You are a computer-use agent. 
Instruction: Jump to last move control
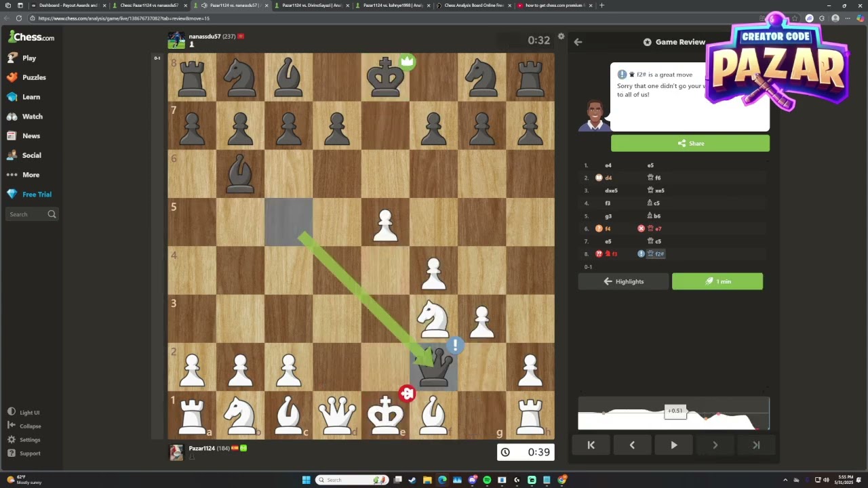(756, 445)
